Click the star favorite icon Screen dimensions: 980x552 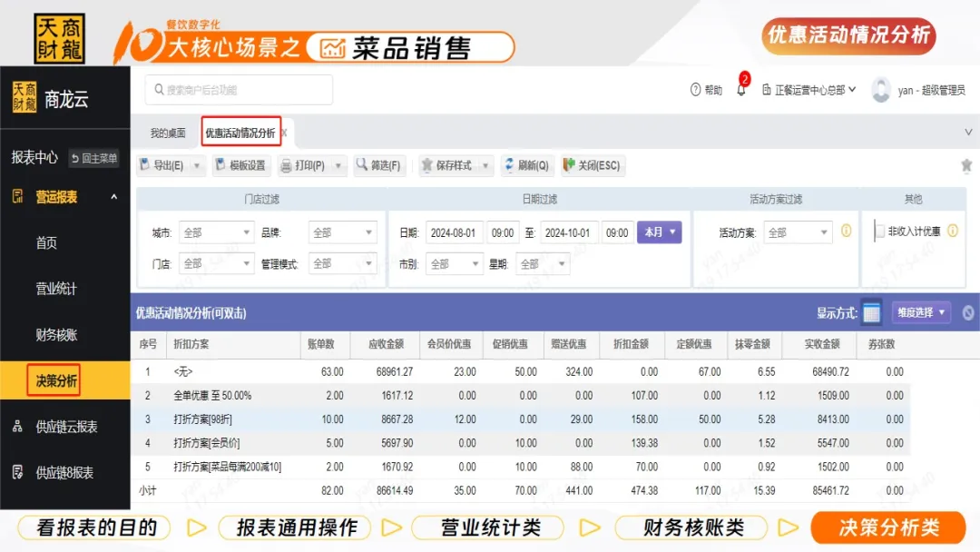point(966,165)
